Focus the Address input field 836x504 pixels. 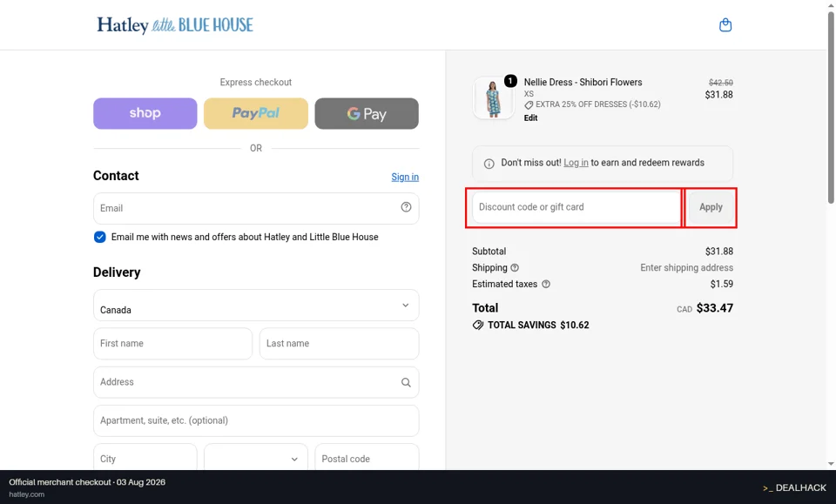click(x=256, y=382)
